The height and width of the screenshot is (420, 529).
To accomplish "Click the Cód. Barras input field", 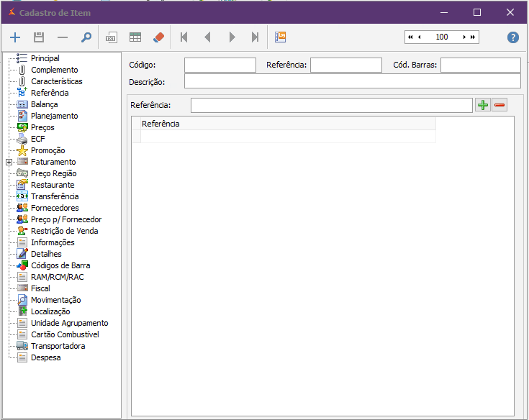I will coord(480,65).
